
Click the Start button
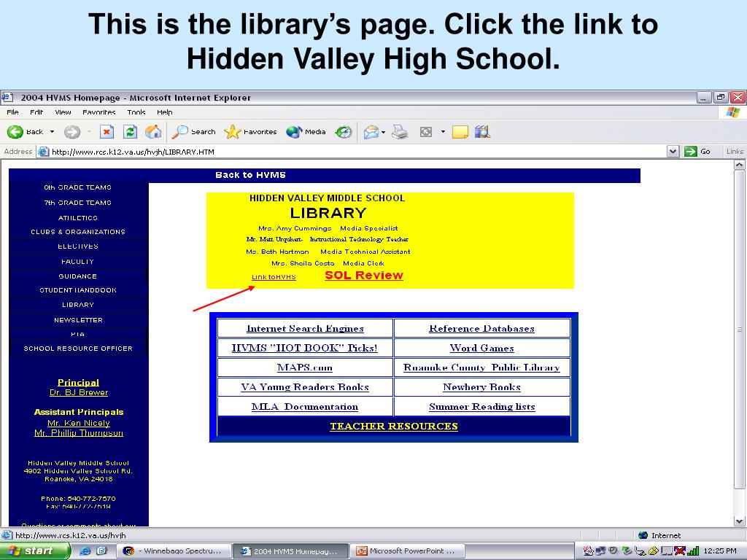35,551
